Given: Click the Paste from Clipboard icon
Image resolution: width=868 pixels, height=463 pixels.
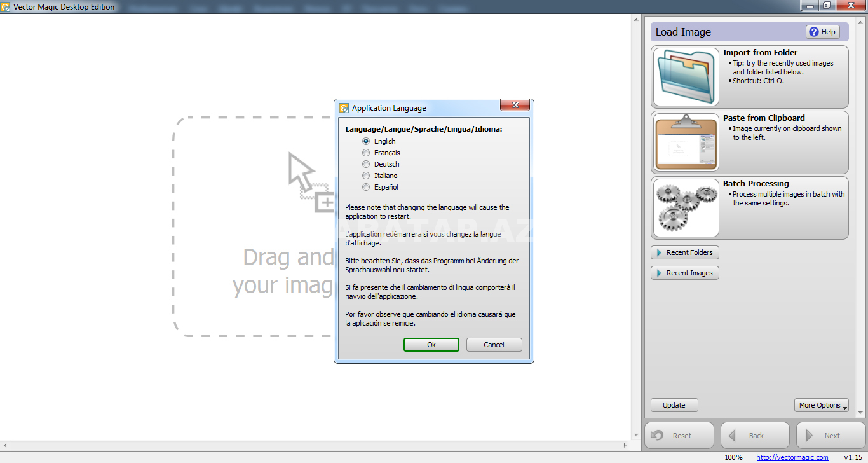Looking at the screenshot, I should tap(686, 142).
